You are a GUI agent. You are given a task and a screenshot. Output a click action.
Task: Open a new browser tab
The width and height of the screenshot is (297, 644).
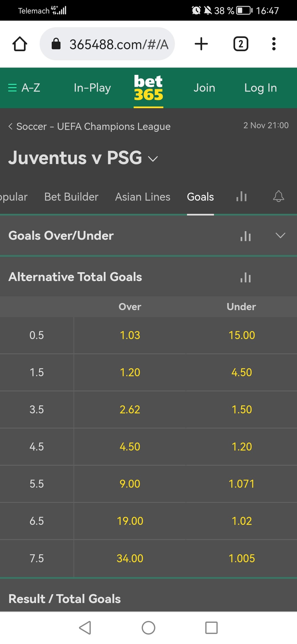(201, 44)
